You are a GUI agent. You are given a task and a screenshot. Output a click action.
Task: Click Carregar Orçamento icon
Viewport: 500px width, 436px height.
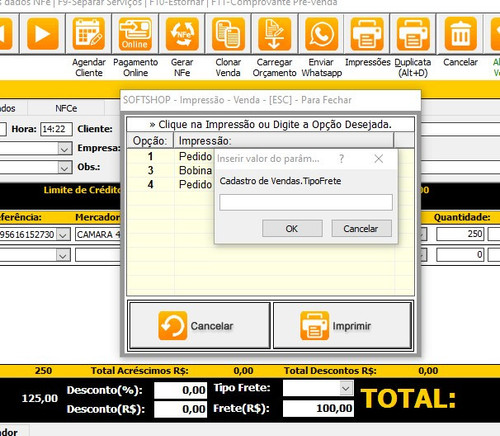coord(274,34)
